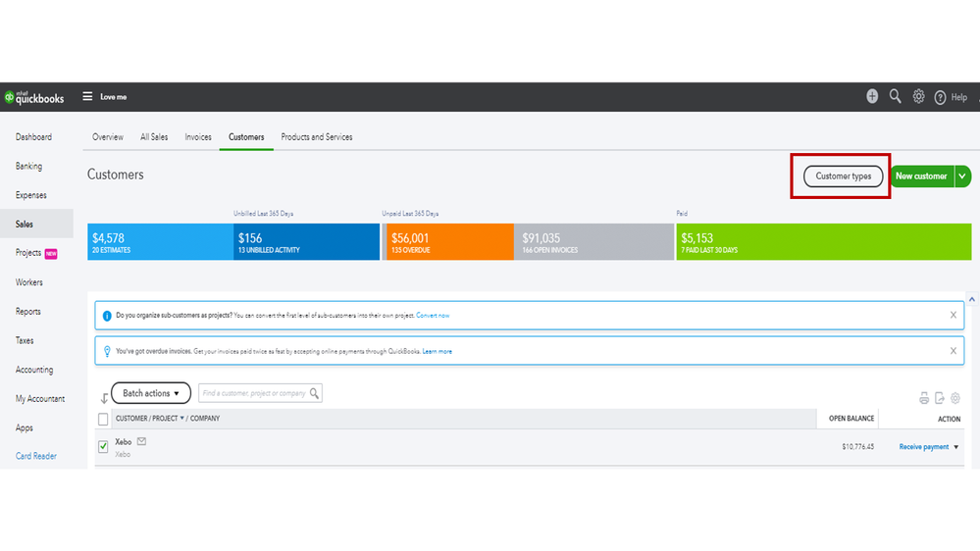Filter by $156 unbilled activity bar
This screenshot has height=551, width=980.
pyautogui.click(x=306, y=242)
